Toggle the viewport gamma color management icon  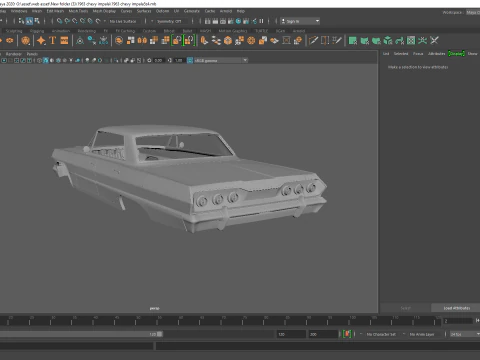190,60
